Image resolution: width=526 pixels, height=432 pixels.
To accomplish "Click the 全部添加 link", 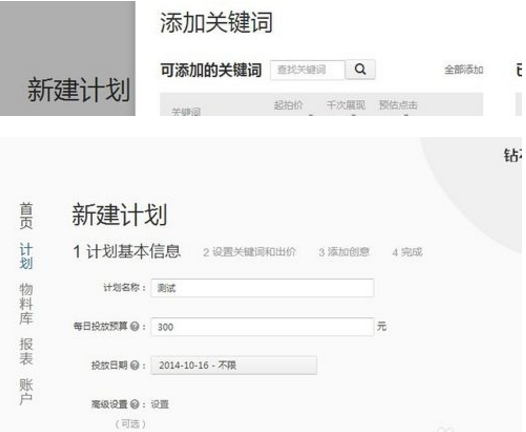I will [x=464, y=70].
